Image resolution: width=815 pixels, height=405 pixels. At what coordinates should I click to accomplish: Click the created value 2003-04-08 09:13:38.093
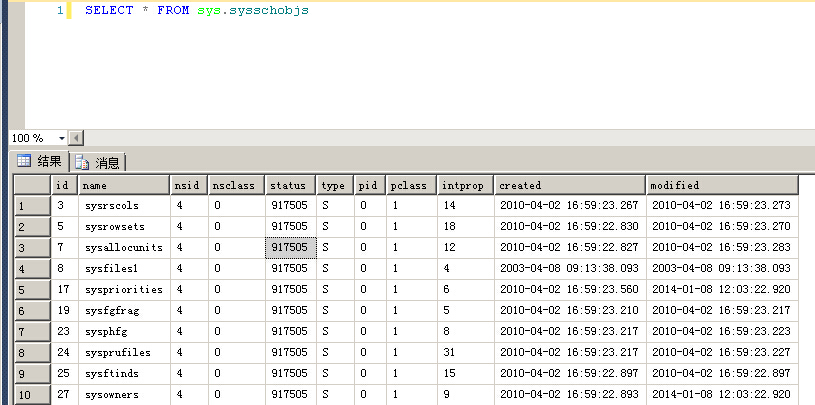(x=570, y=268)
